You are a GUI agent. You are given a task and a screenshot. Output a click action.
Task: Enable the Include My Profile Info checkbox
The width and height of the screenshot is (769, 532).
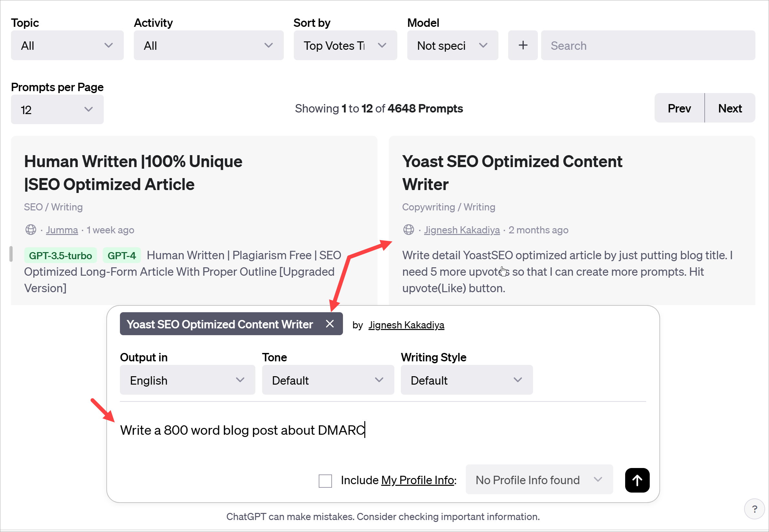(325, 481)
